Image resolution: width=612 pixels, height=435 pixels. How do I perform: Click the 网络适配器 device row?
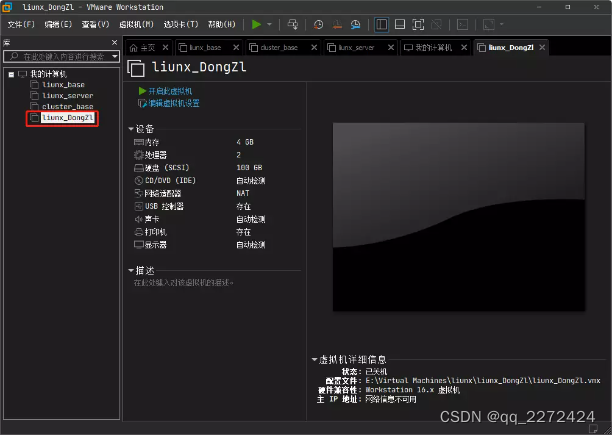200,194
